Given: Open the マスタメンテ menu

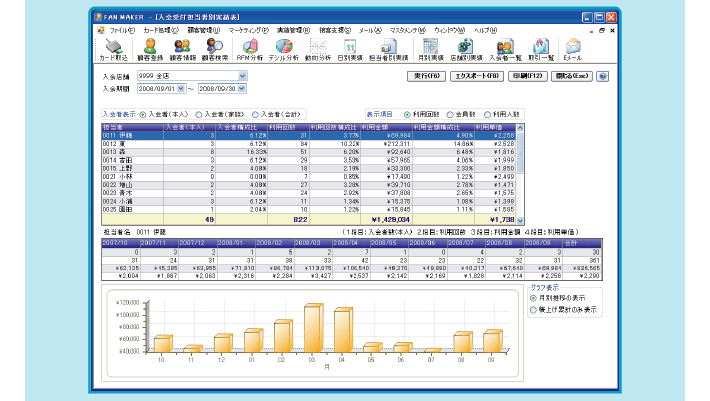Looking at the screenshot, I should point(408,30).
